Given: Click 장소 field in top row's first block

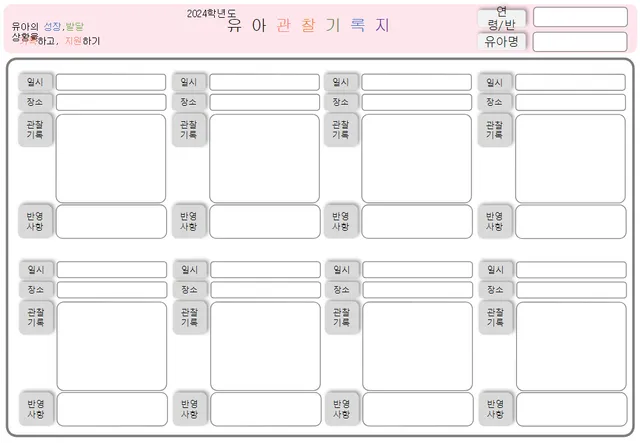Looking at the screenshot, I should [x=111, y=102].
